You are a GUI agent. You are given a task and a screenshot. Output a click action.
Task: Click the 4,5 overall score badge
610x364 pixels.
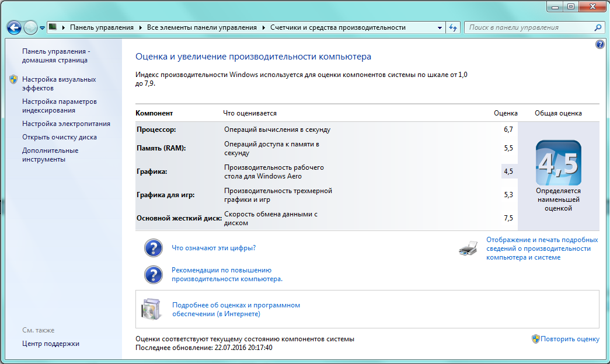(x=558, y=163)
